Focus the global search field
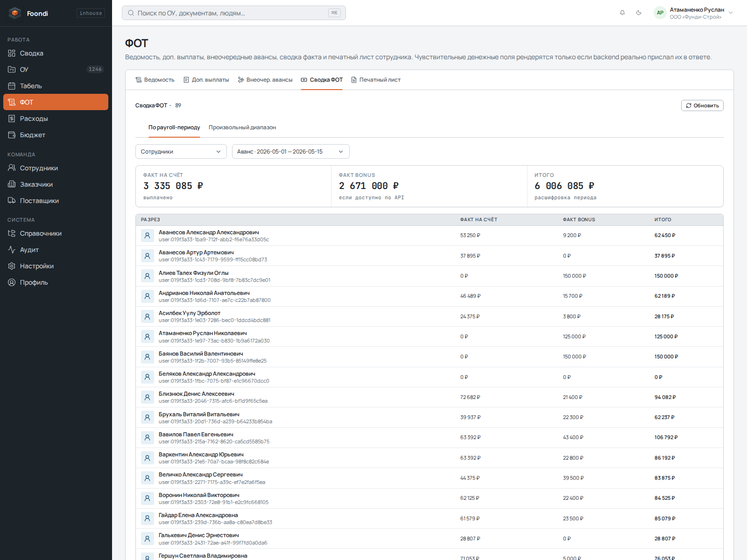Image resolution: width=747 pixels, height=560 pixels. (x=234, y=13)
